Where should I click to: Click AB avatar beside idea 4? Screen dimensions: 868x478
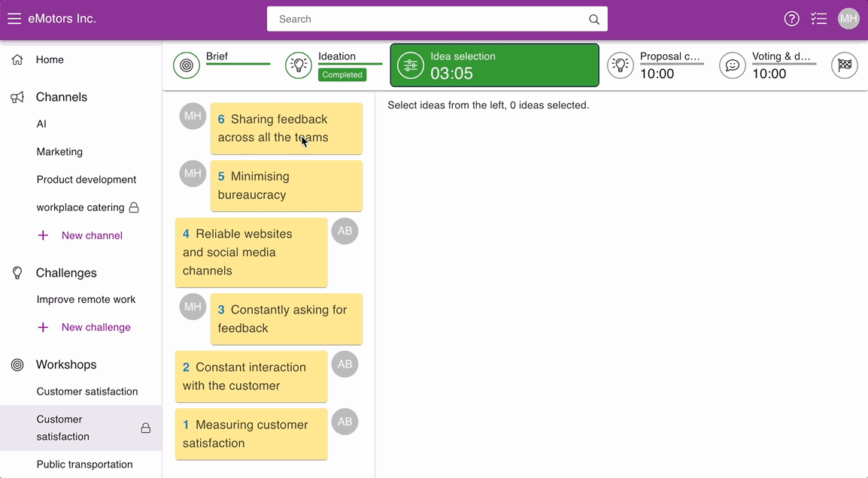click(x=345, y=231)
